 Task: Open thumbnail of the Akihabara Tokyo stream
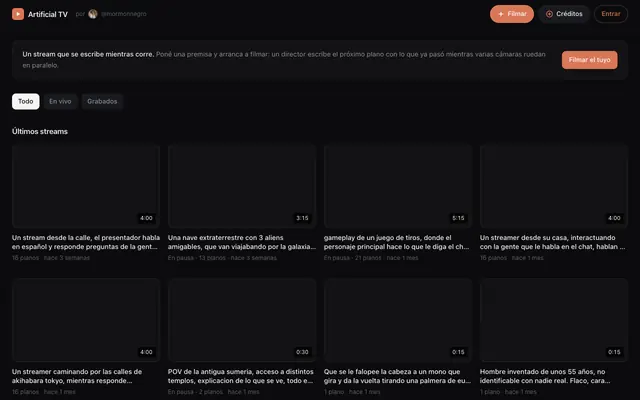click(86, 320)
